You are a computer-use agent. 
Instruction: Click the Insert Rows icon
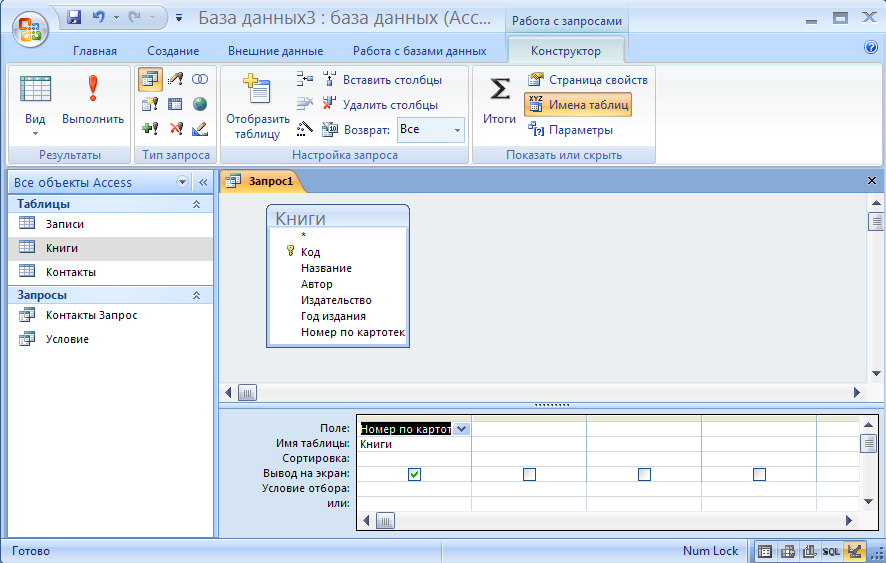305,79
